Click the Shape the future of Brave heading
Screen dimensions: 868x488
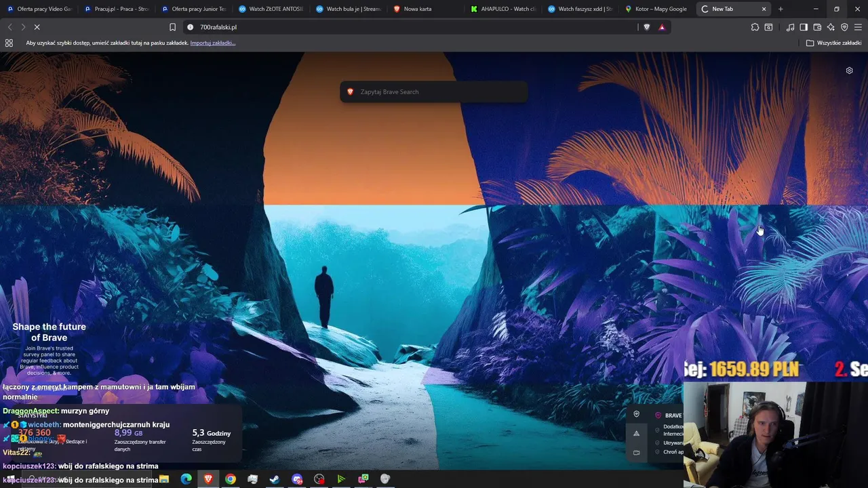[x=49, y=332]
